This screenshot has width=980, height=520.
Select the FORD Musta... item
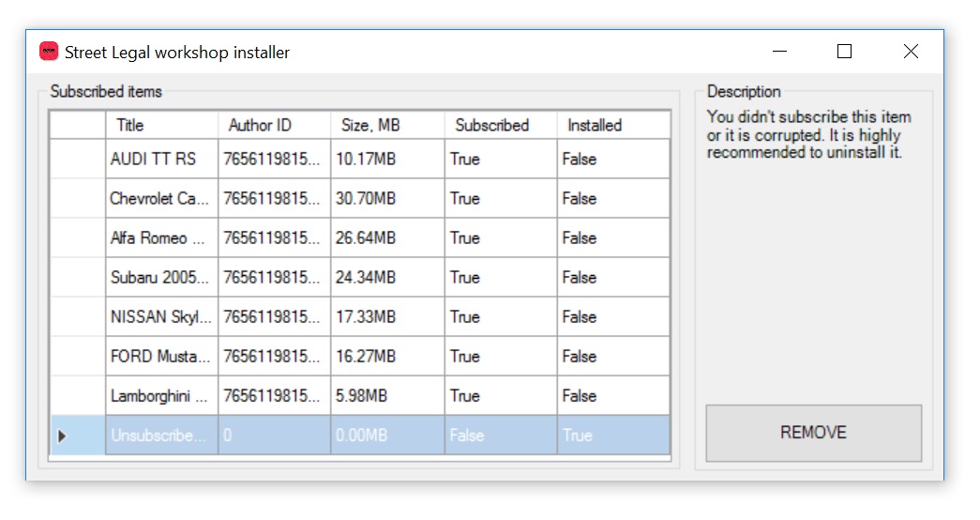click(161, 357)
